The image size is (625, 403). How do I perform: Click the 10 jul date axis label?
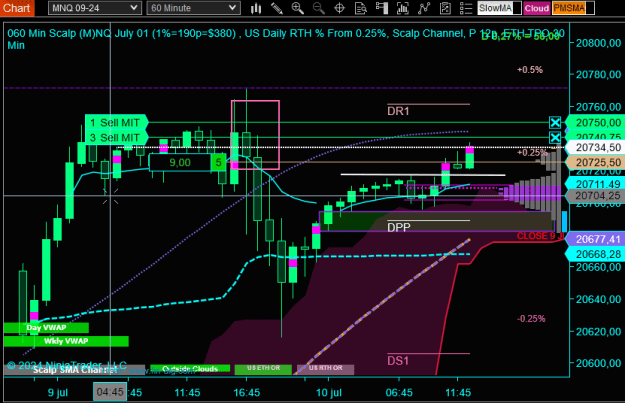click(328, 393)
